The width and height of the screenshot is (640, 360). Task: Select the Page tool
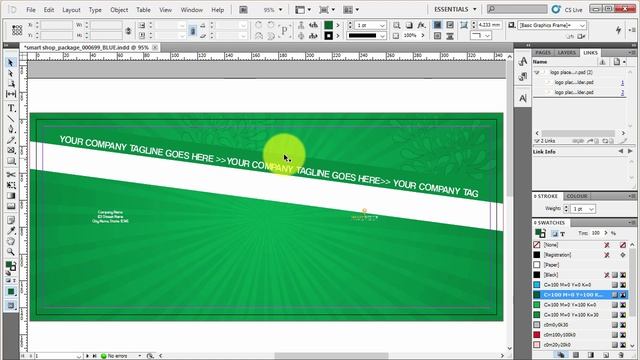11,84
